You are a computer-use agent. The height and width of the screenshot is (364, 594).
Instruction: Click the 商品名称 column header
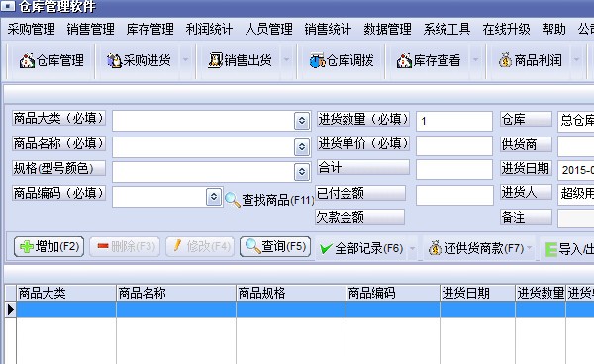tap(176, 293)
